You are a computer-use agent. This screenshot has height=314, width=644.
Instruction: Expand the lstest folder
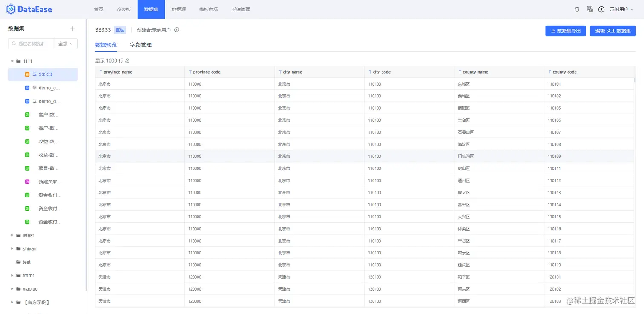tap(12, 235)
